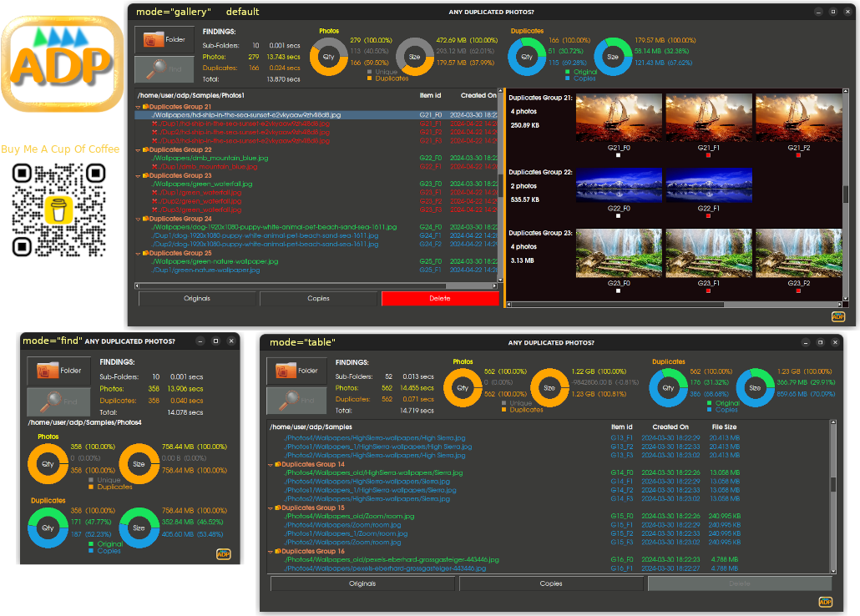Screen dimensions: 860x616
Task: Click Originals button in gallery window
Action: [197, 298]
